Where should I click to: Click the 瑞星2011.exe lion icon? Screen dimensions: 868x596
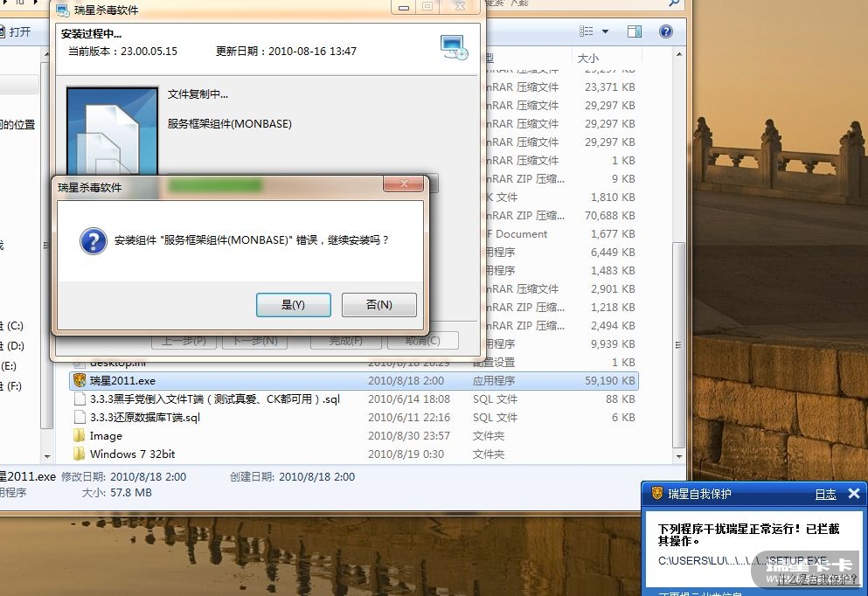(x=80, y=381)
